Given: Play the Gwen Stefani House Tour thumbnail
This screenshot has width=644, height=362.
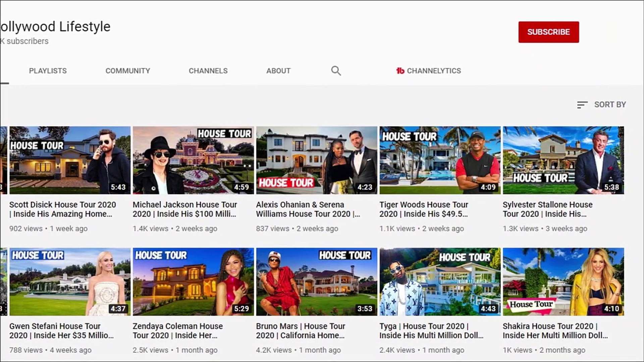Looking at the screenshot, I should [x=70, y=282].
